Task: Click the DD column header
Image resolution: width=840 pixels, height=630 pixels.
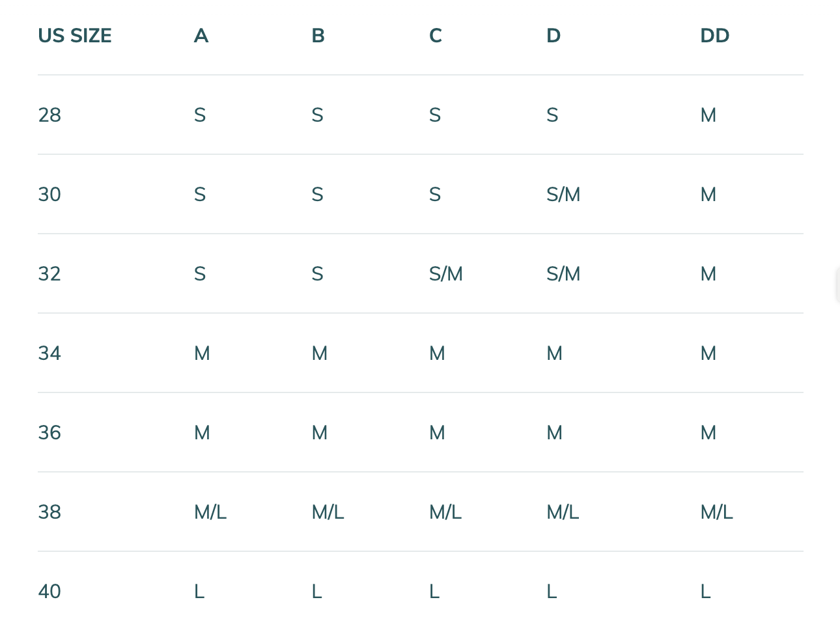Action: pyautogui.click(x=714, y=36)
